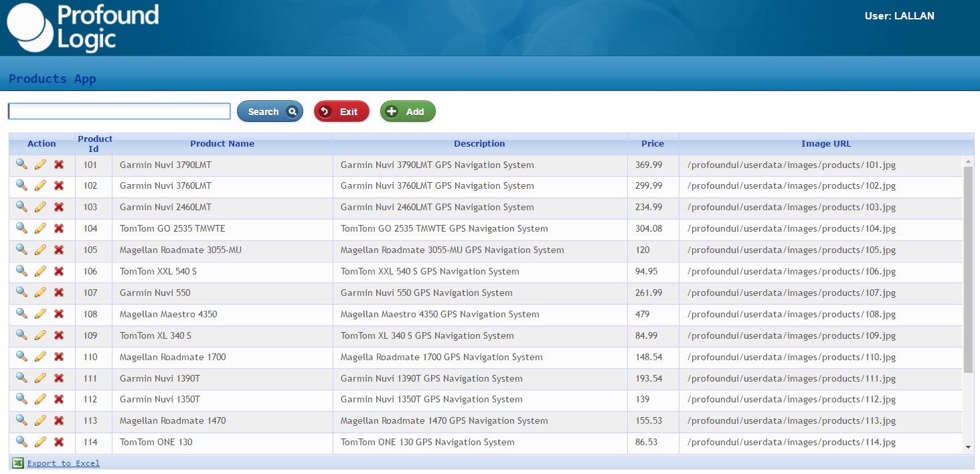Click image URL ending 109.jpg

click(791, 335)
